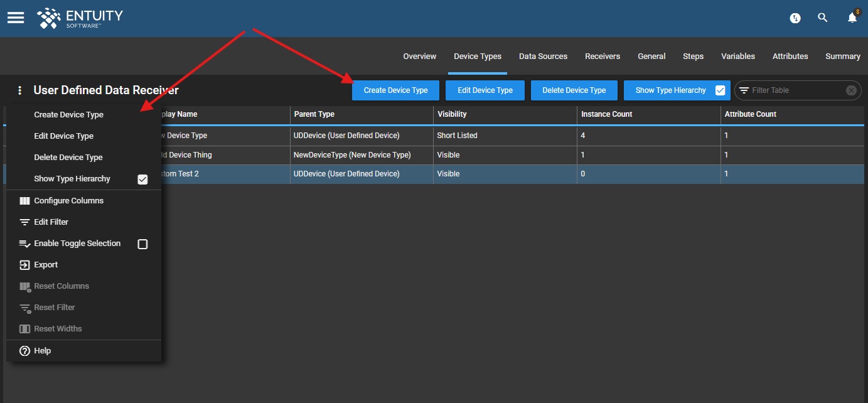
Task: Sort by the Visibility column header
Action: 505,114
